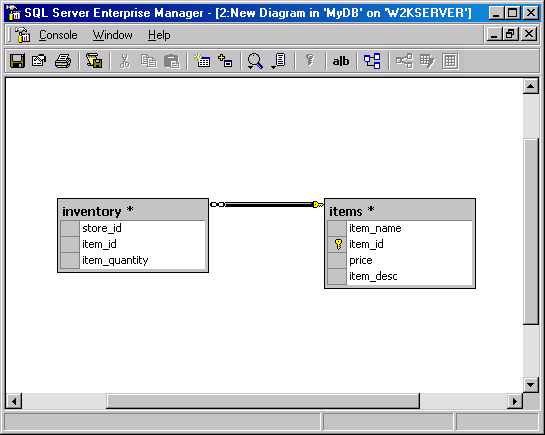Click the Save diagram floppy icon
The height and width of the screenshot is (435, 545).
click(17, 61)
